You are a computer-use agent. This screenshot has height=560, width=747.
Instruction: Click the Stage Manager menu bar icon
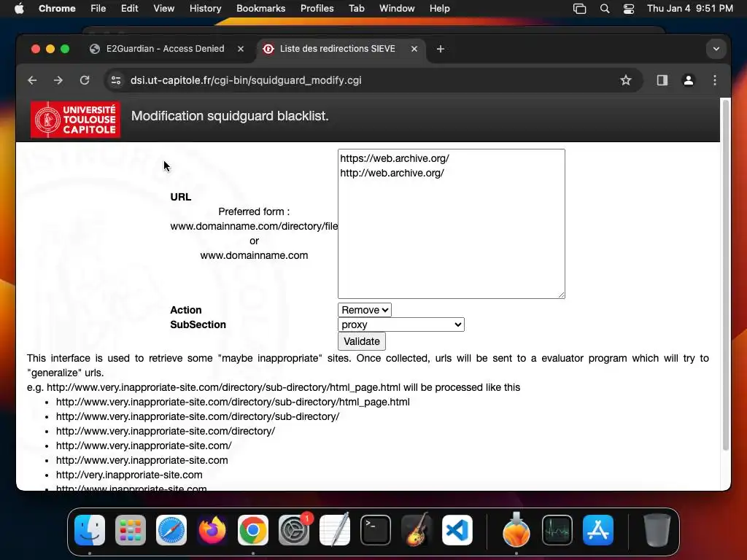[579, 9]
